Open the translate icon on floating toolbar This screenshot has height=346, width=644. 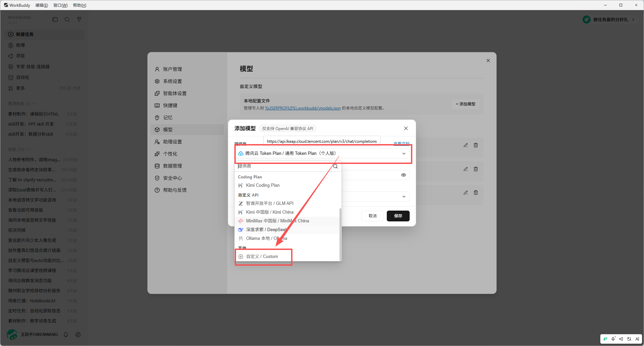[629, 339]
